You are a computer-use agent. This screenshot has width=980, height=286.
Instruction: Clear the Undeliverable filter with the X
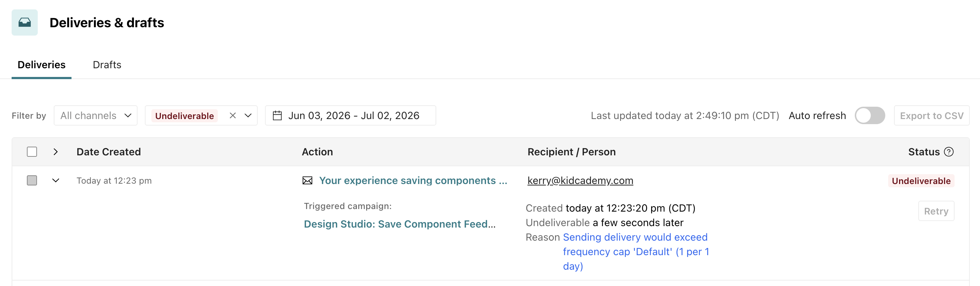pos(233,116)
